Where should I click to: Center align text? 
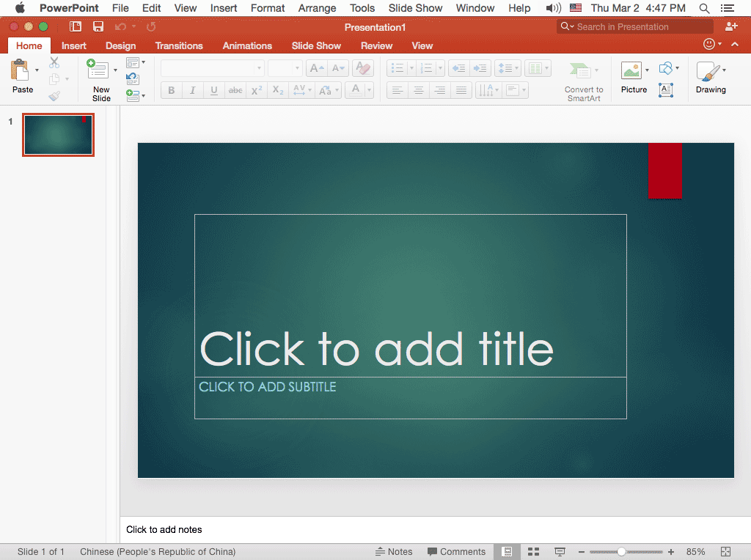[x=418, y=90]
